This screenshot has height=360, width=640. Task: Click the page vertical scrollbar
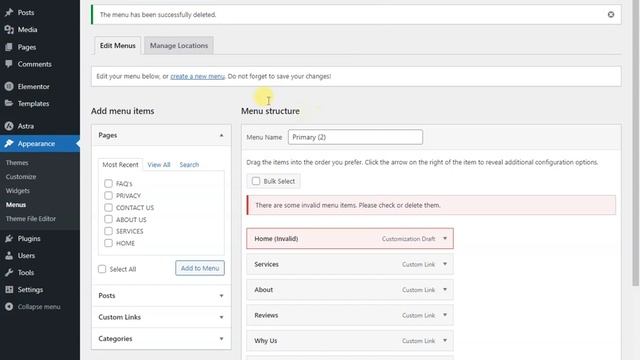point(636,143)
